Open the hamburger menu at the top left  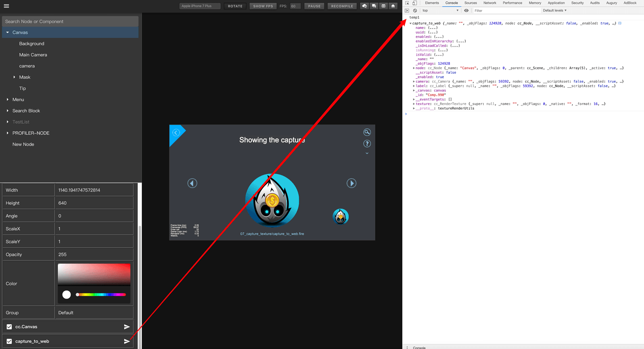point(7,6)
